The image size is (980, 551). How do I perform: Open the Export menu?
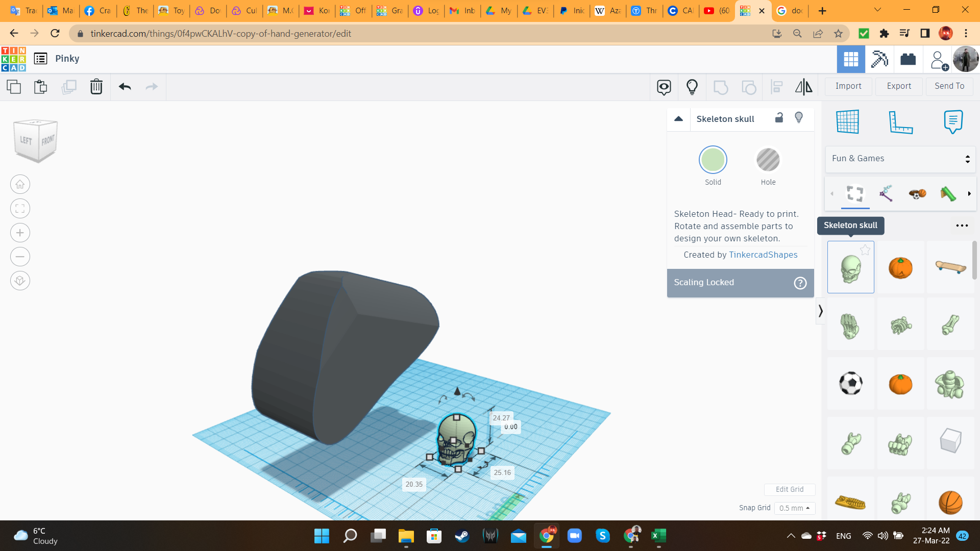(898, 86)
